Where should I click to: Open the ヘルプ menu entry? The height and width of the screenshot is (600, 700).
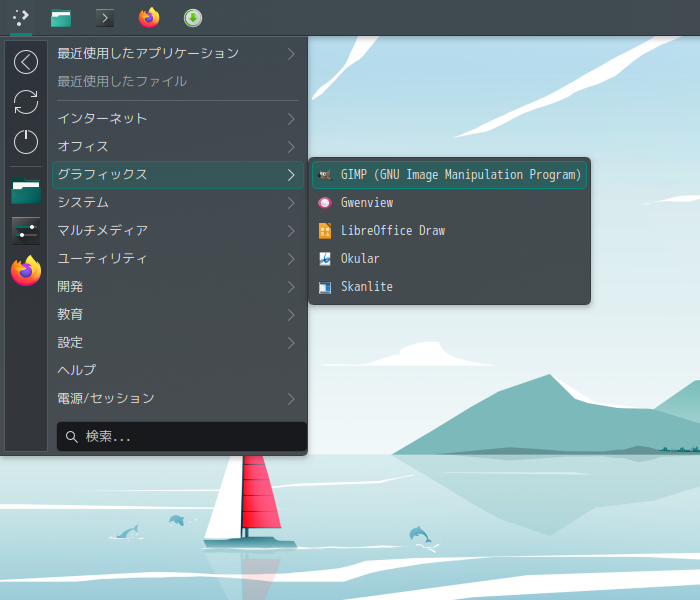(178, 370)
